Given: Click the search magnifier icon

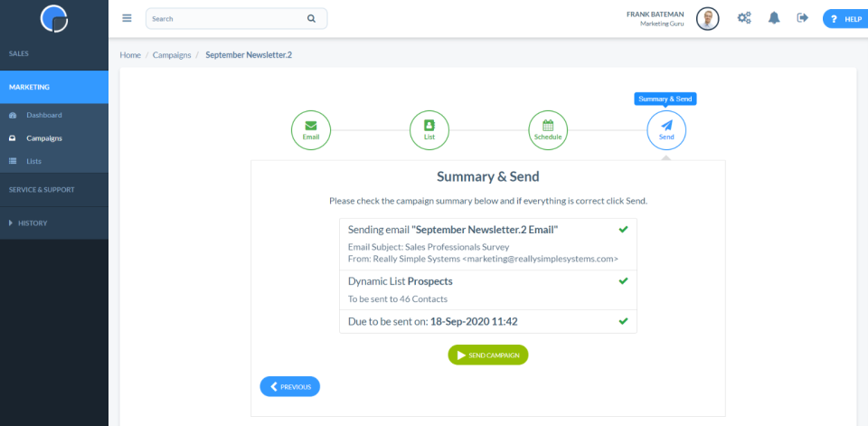Looking at the screenshot, I should [311, 18].
